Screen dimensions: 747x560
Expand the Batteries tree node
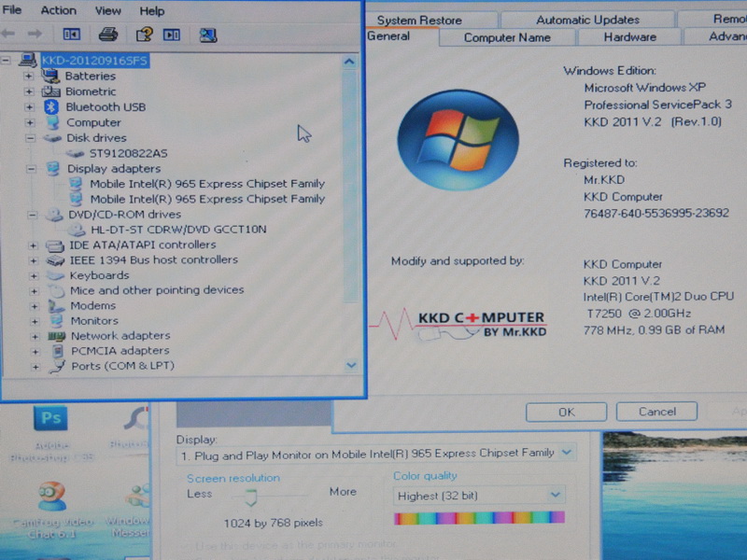tap(30, 77)
